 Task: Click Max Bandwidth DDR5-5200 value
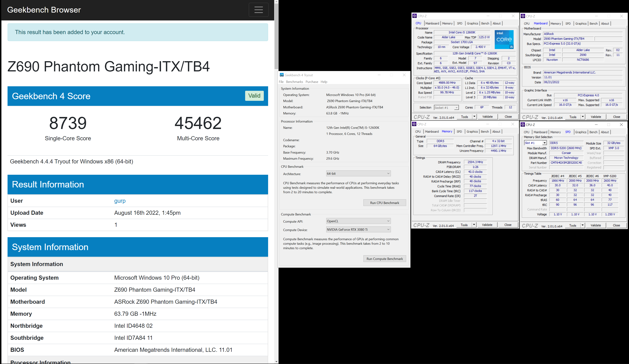(x=566, y=148)
